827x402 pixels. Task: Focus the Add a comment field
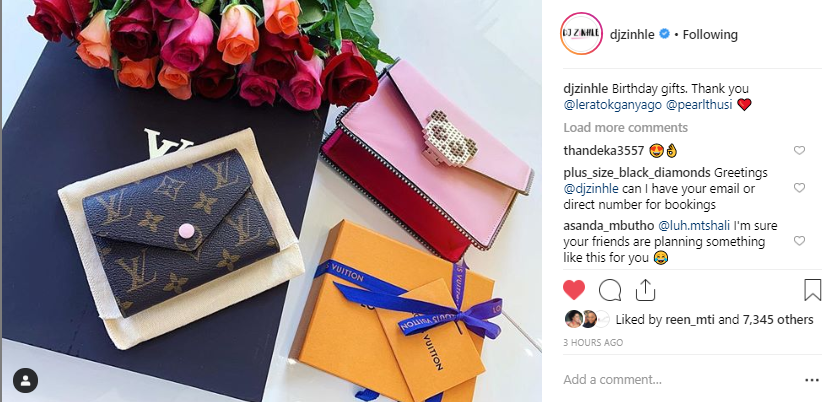[x=680, y=380]
